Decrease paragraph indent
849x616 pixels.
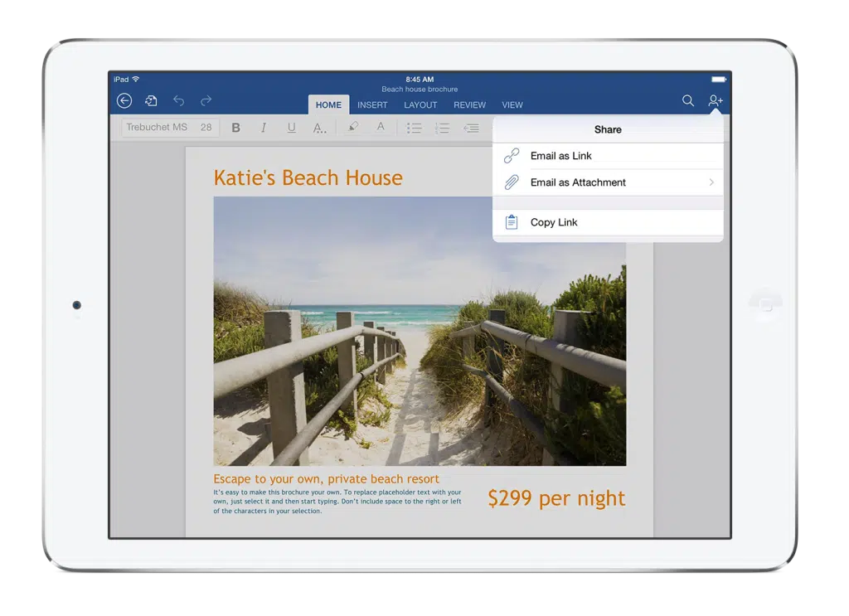(471, 128)
